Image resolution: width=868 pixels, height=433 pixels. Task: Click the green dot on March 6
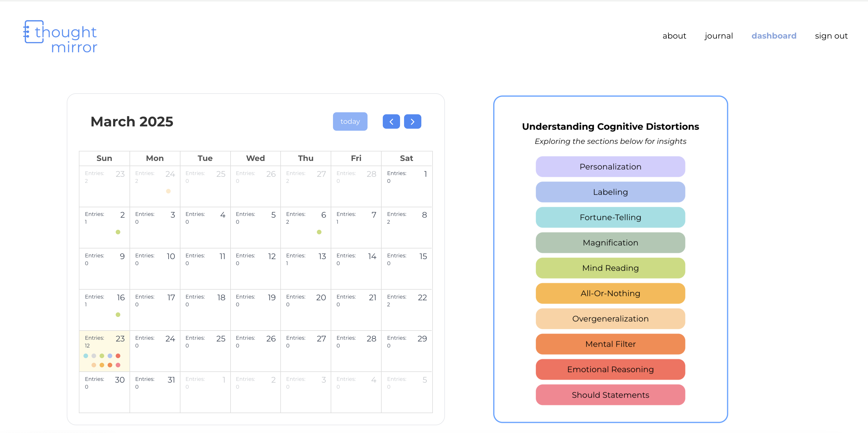pyautogui.click(x=319, y=232)
